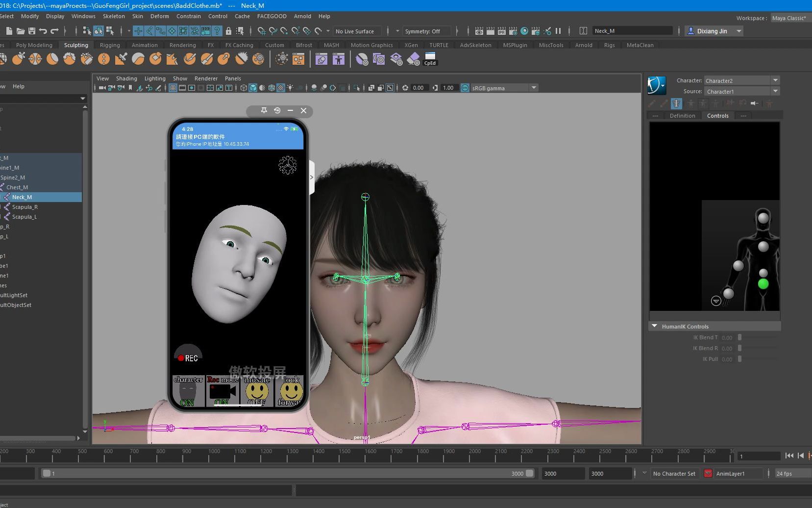Toggle textured display in viewport toolbar
812x508 pixels.
(281, 88)
